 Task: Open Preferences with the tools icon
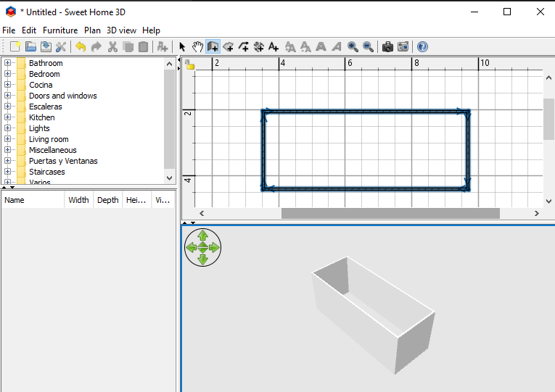click(61, 46)
